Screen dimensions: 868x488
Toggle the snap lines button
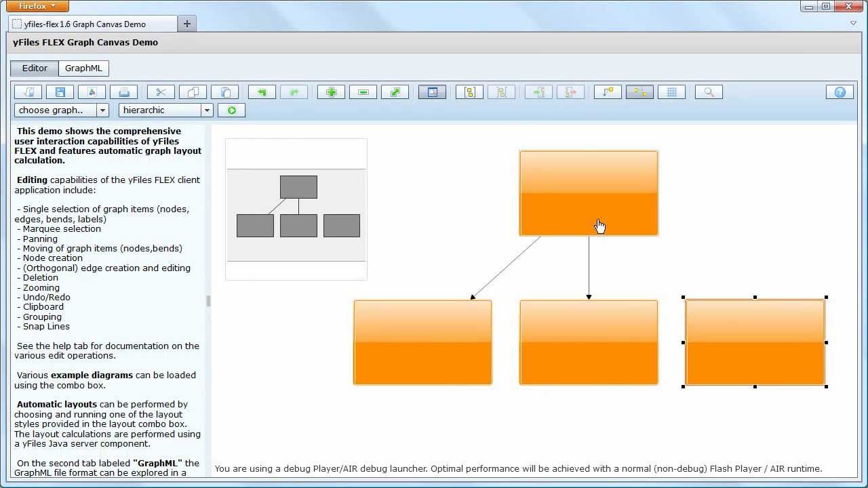(x=639, y=92)
